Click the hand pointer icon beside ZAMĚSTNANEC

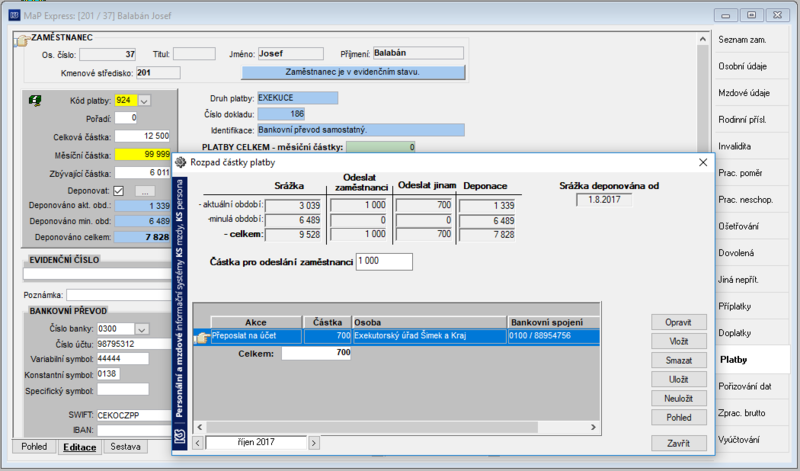point(21,40)
